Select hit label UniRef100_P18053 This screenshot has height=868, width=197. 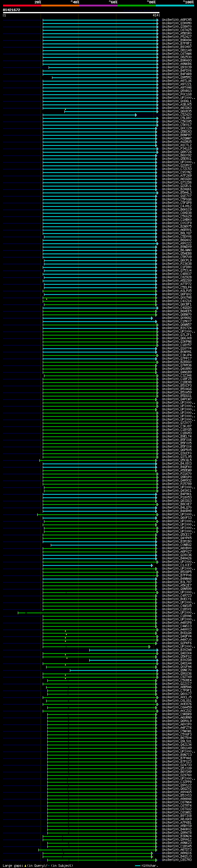[177, 497]
